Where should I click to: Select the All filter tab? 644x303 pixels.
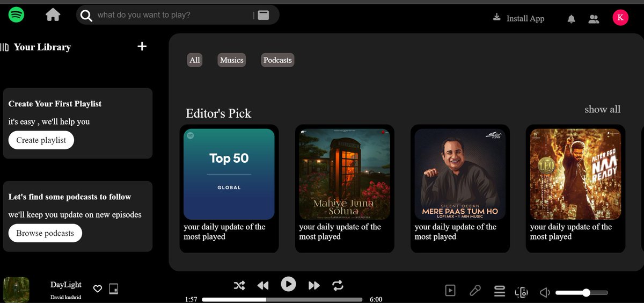pos(195,60)
